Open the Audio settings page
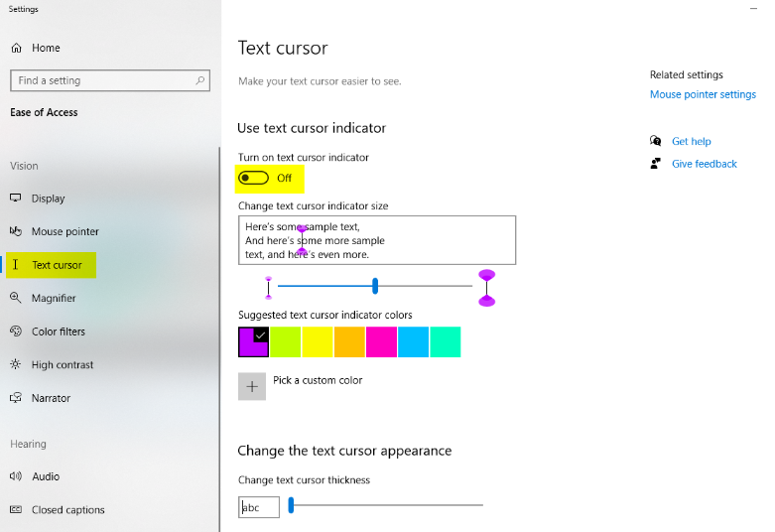Screen dimensions: 775x532 coord(46,476)
